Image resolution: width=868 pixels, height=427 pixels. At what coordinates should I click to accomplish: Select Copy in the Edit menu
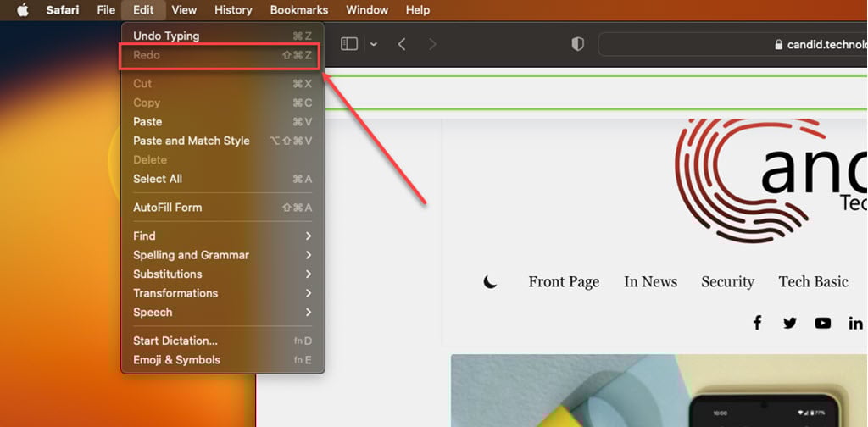coord(223,103)
